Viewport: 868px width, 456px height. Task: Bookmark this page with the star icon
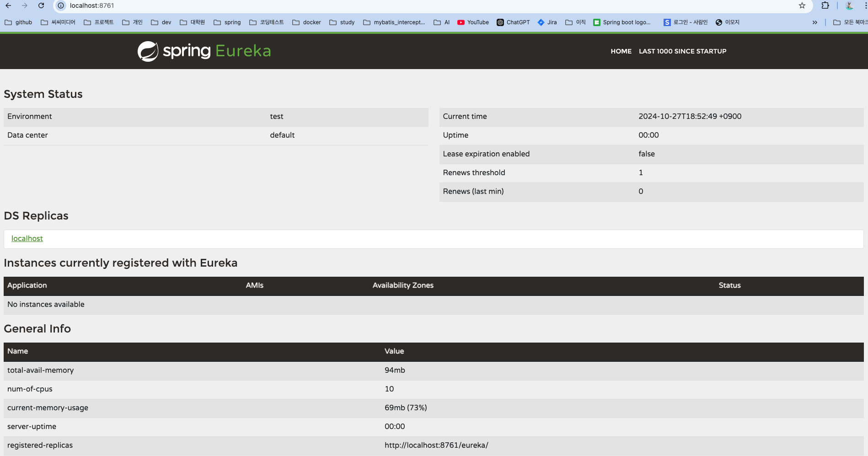click(x=802, y=5)
